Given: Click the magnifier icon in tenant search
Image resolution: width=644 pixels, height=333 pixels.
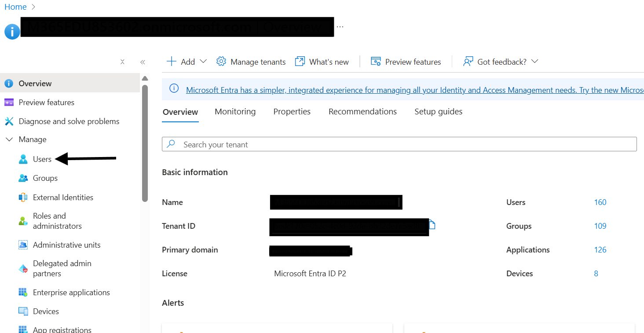Looking at the screenshot, I should pos(171,144).
